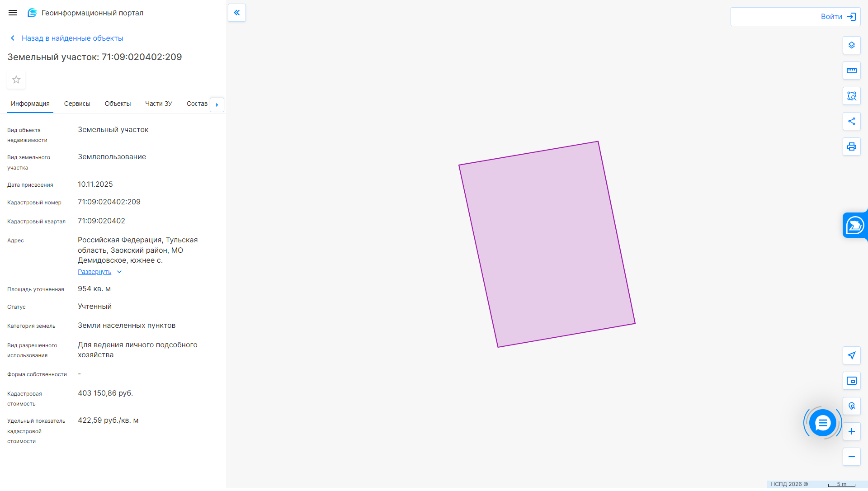The height and width of the screenshot is (491, 868).
Task: Zoom out on the map
Action: click(x=851, y=457)
